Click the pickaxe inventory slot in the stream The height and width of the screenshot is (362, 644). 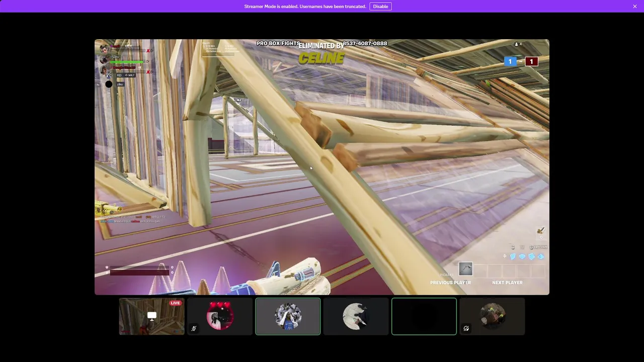[465, 269]
